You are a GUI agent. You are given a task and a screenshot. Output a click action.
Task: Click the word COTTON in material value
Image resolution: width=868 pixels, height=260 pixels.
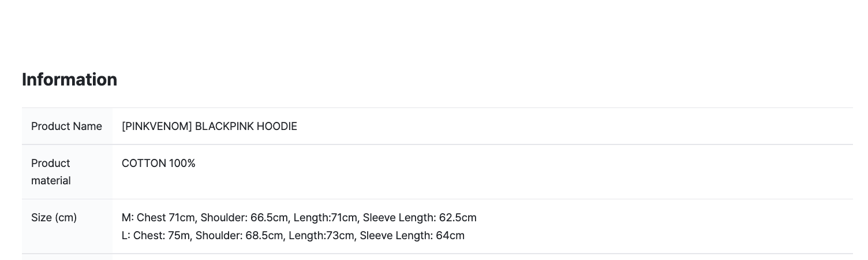[x=144, y=163]
